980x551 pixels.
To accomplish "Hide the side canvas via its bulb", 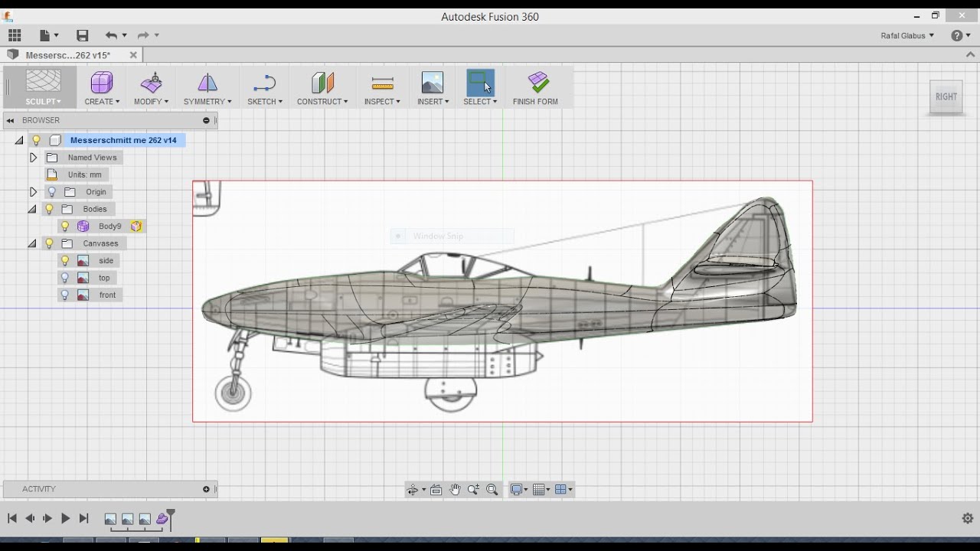I will [x=65, y=261].
